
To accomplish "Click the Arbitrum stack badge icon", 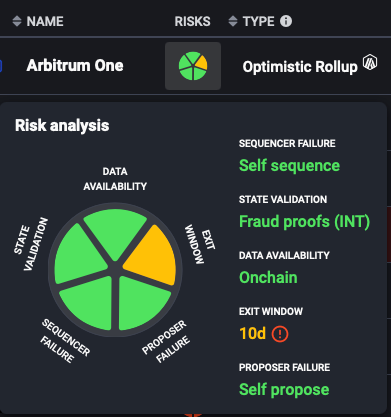I will pyautogui.click(x=370, y=62).
